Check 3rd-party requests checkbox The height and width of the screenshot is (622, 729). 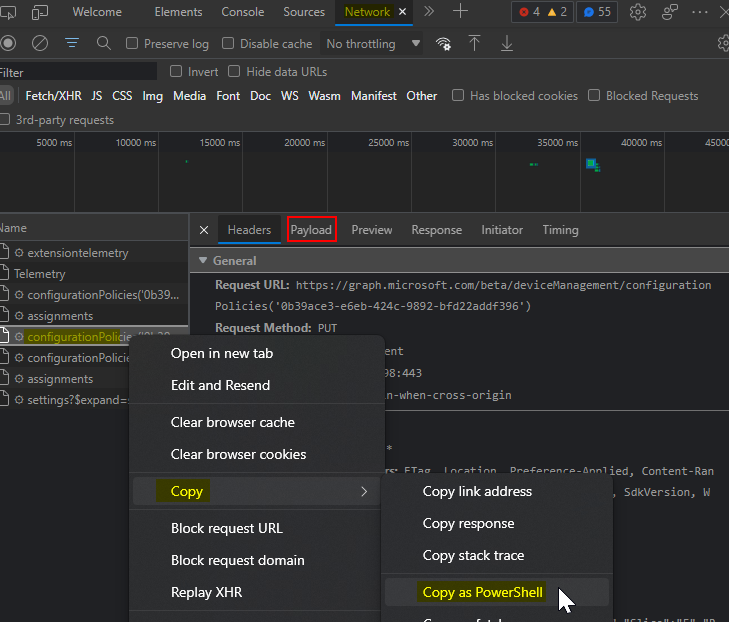click(5, 119)
